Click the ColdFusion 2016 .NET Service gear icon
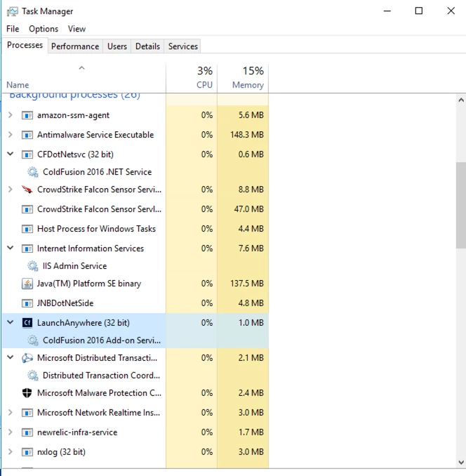 pyautogui.click(x=33, y=172)
